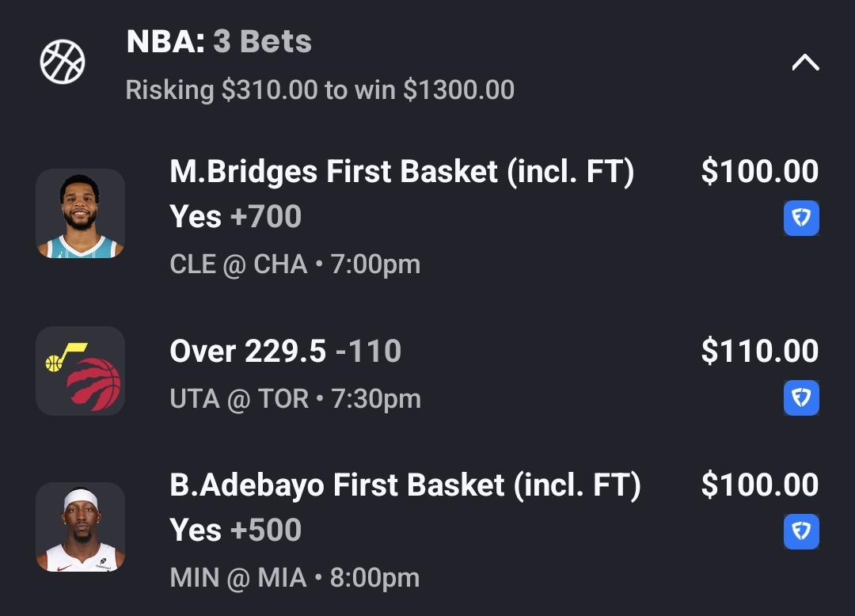Open CLE @ CHA 7:00pm game
The height and width of the screenshot is (616, 855).
click(294, 264)
